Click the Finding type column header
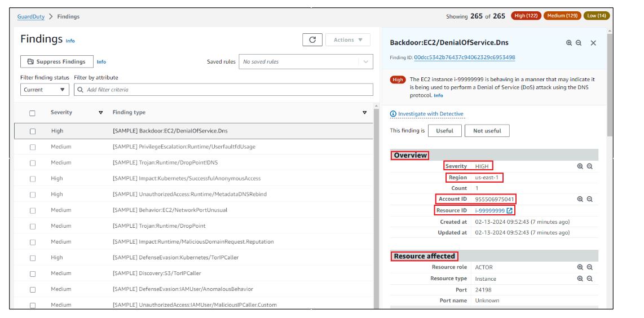644x318 pixels. coord(129,112)
